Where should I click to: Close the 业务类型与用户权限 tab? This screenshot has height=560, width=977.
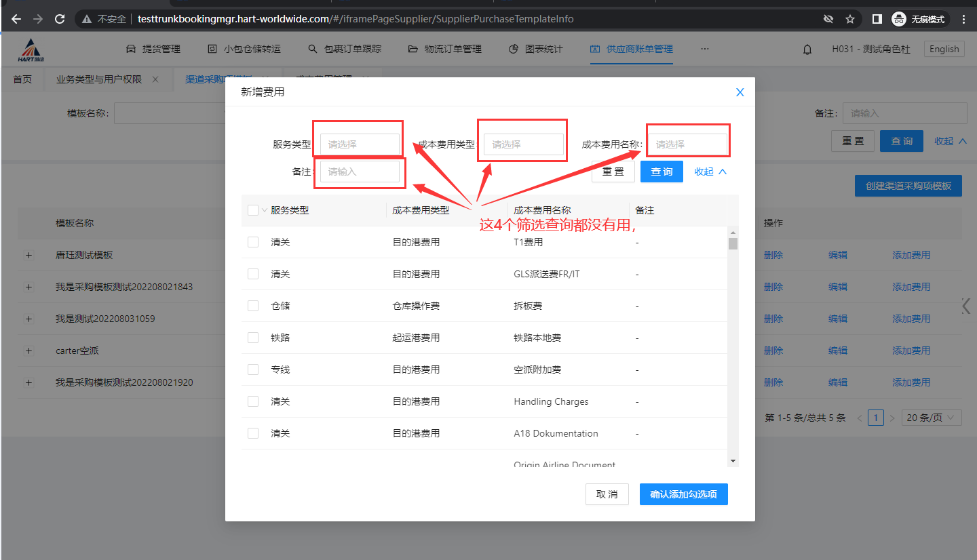(x=155, y=79)
